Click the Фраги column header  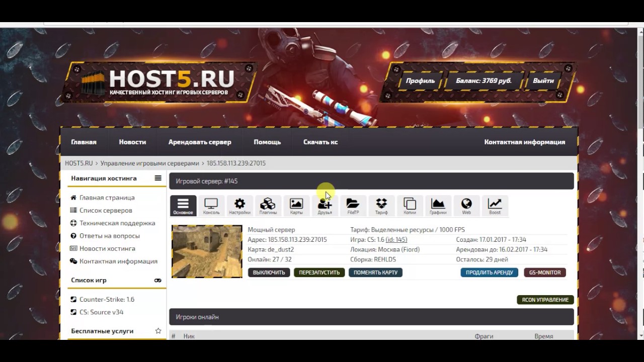point(484,336)
